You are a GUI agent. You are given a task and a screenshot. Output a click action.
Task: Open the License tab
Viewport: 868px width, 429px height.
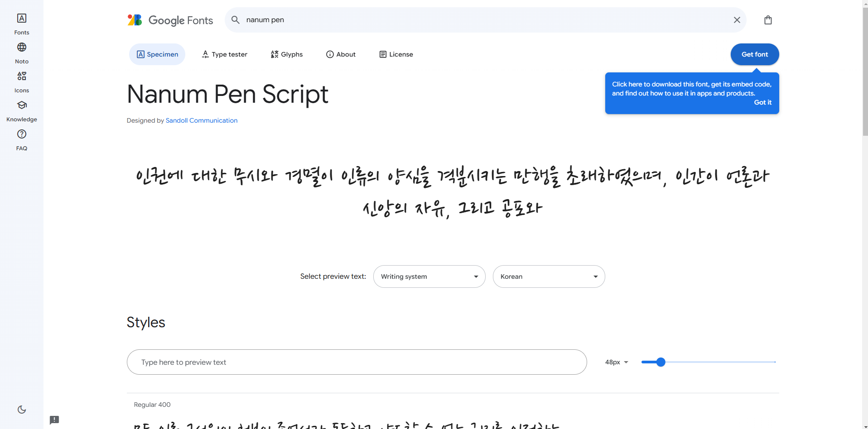coord(396,54)
